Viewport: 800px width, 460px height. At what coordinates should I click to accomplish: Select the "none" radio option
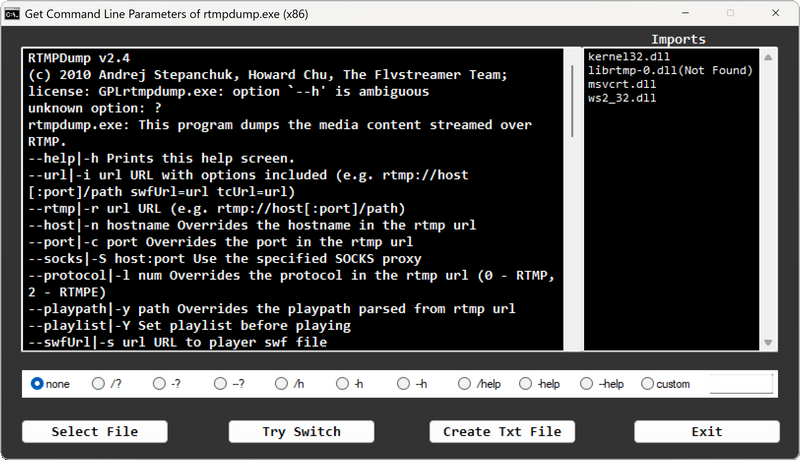point(49,384)
